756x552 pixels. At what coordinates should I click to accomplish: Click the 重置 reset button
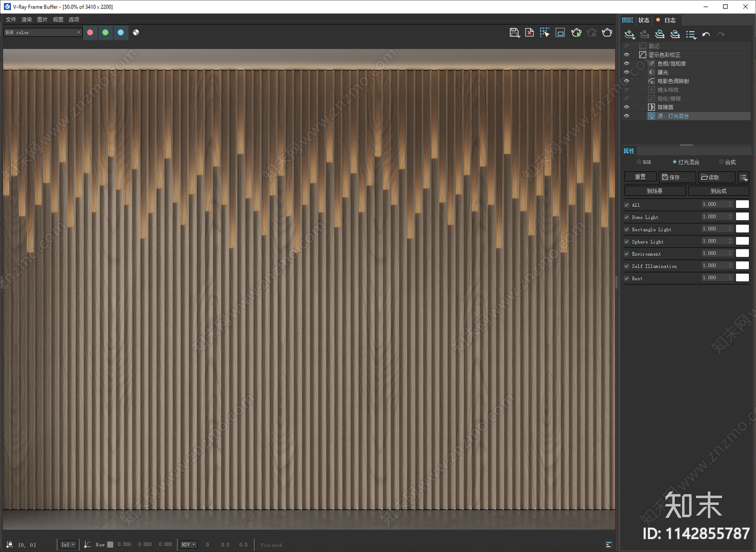[x=640, y=177]
